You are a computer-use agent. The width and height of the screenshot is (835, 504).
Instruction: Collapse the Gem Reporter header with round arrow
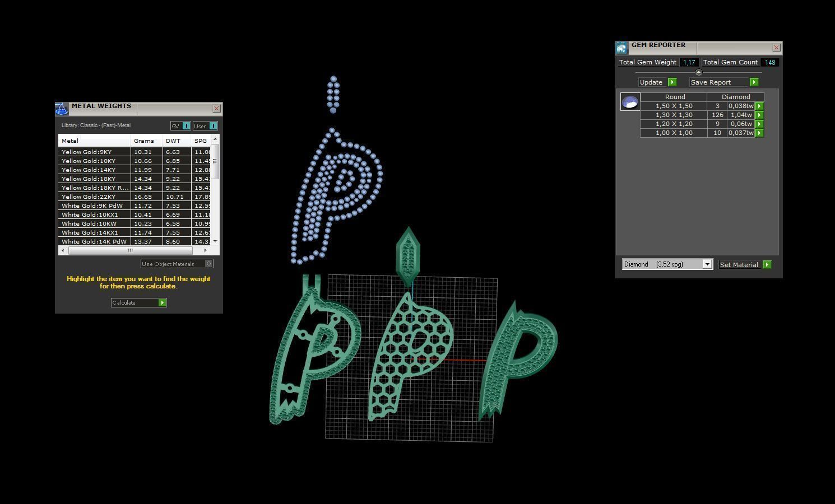[698, 72]
